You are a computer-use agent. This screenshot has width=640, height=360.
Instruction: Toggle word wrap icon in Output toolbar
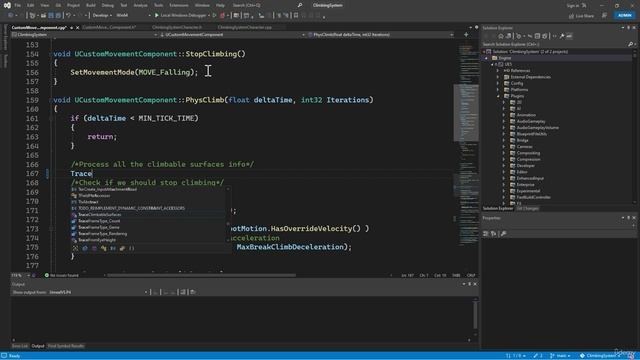(193, 292)
